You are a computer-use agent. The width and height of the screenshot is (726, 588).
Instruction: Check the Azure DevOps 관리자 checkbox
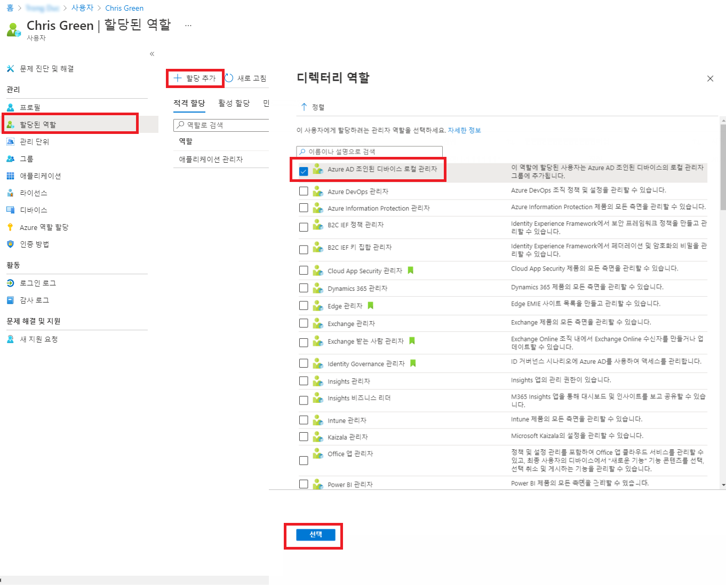click(304, 191)
